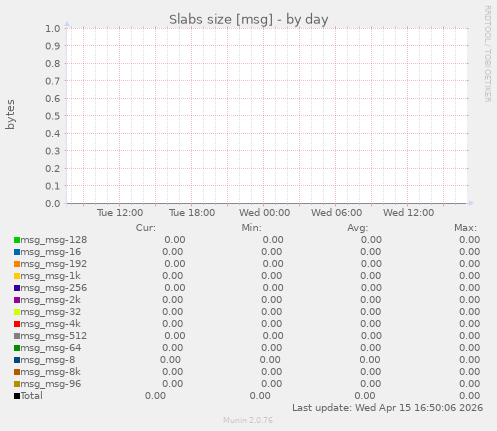Viewport: 497px width, 431px height.
Task: Click the Last update timestamp text
Action: coord(388,408)
